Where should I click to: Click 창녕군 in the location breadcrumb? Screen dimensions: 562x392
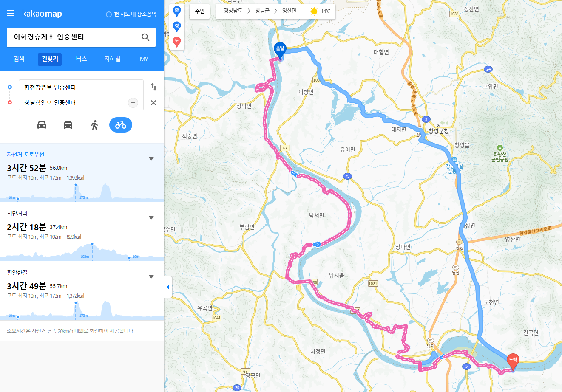click(262, 11)
